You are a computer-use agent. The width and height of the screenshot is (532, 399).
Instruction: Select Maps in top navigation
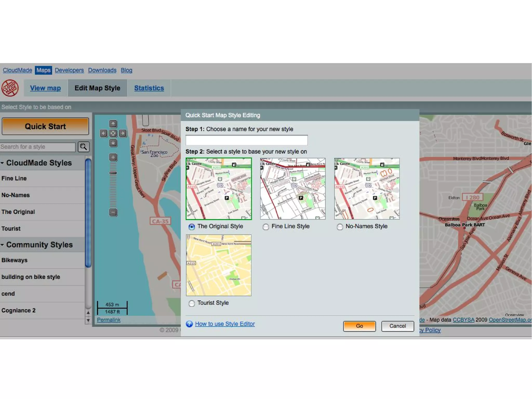(43, 70)
